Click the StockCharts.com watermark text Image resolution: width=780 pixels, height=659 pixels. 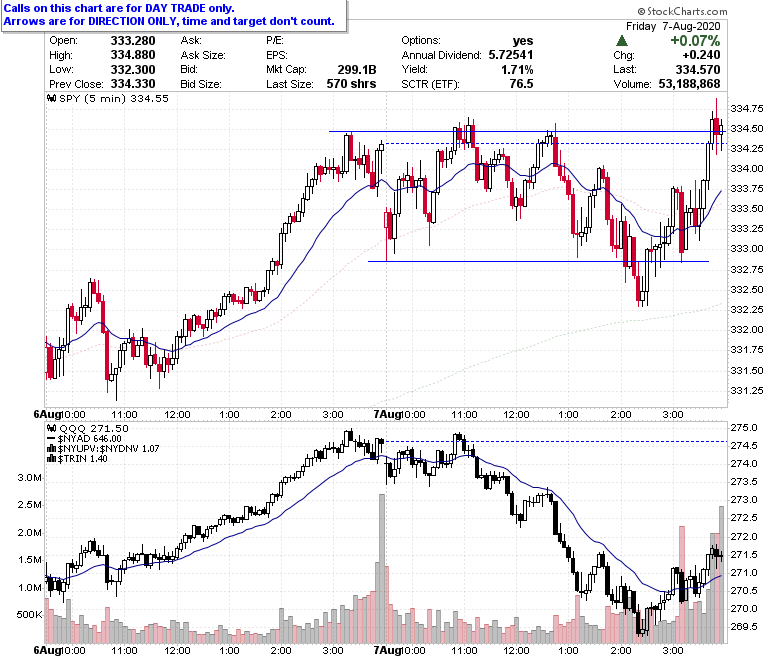682,11
